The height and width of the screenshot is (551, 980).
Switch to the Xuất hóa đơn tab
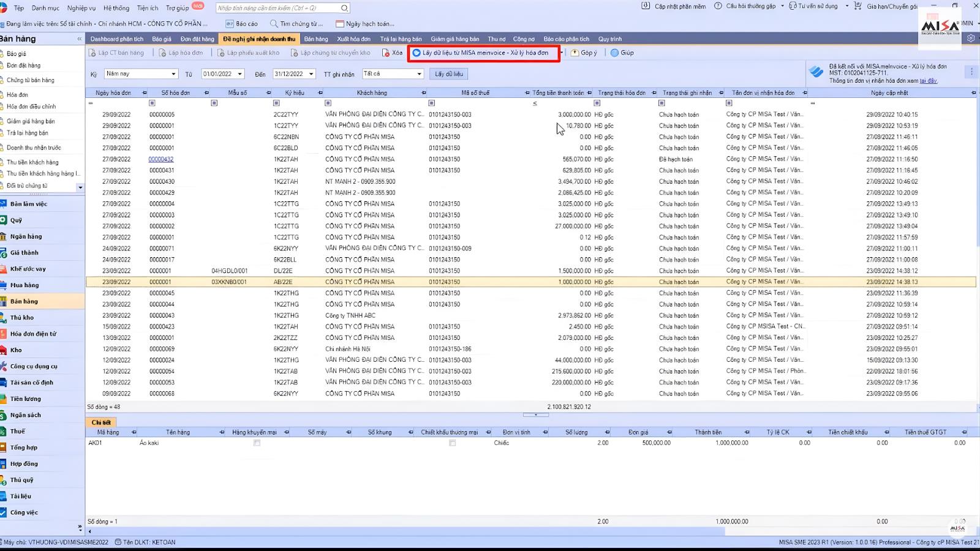(x=353, y=39)
